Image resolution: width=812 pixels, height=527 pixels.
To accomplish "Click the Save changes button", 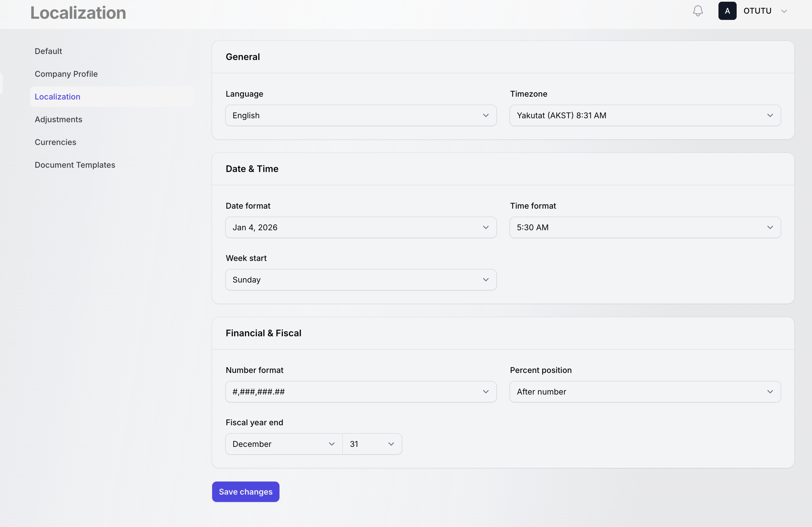I will (245, 491).
